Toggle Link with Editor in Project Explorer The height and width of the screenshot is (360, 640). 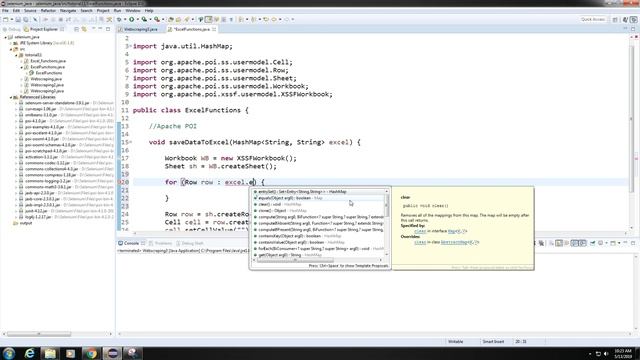84,29
